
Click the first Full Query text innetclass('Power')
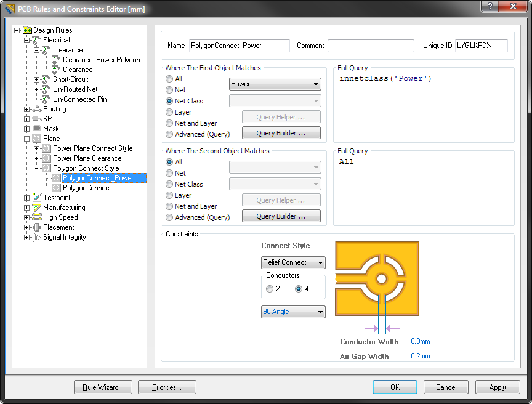[385, 79]
